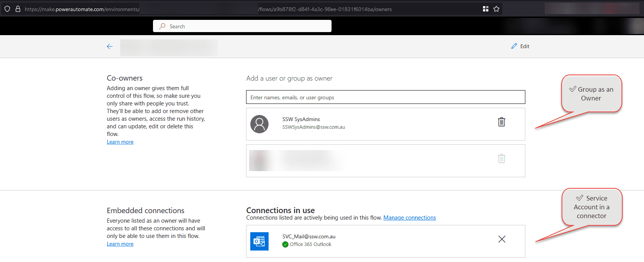Click the SSW SysAdmins avatar icon
Screen dimensions: 644x262
[259, 124]
